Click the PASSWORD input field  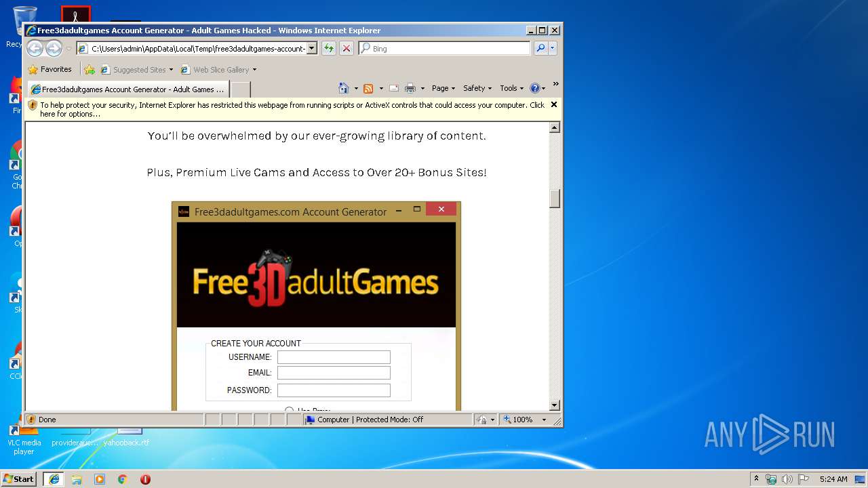(334, 390)
